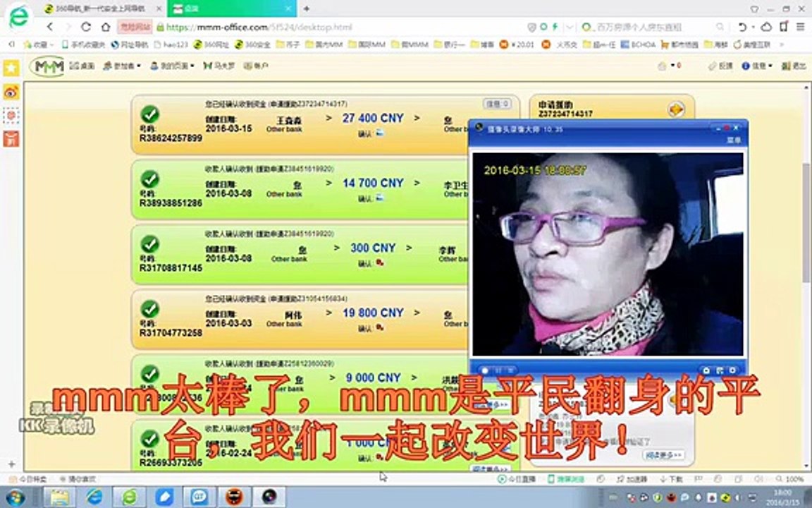This screenshot has height=508, width=812.
Task: Click the 27 400 CNY amount
Action: 373,119
